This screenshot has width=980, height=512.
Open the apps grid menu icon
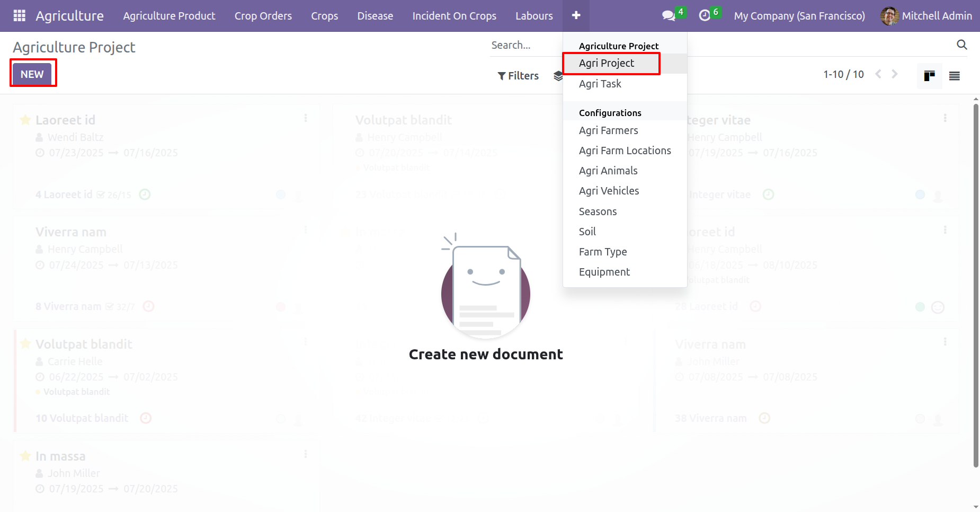[x=20, y=16]
